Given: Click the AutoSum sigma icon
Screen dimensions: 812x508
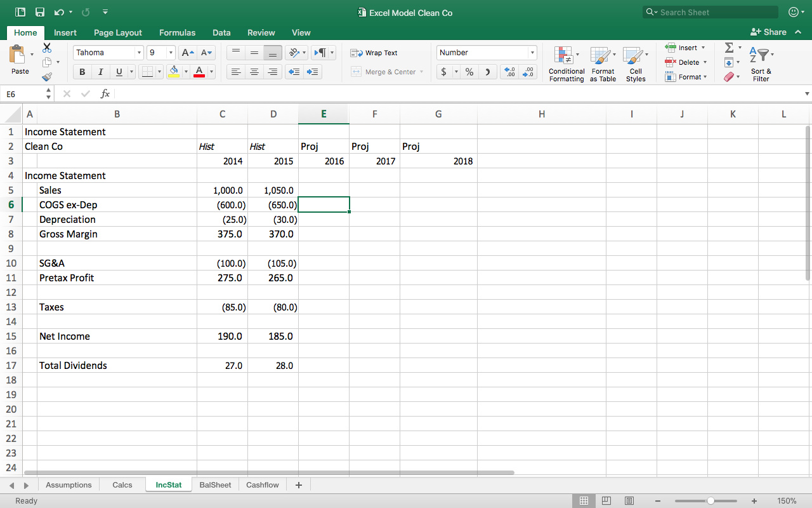Looking at the screenshot, I should click(x=729, y=48).
